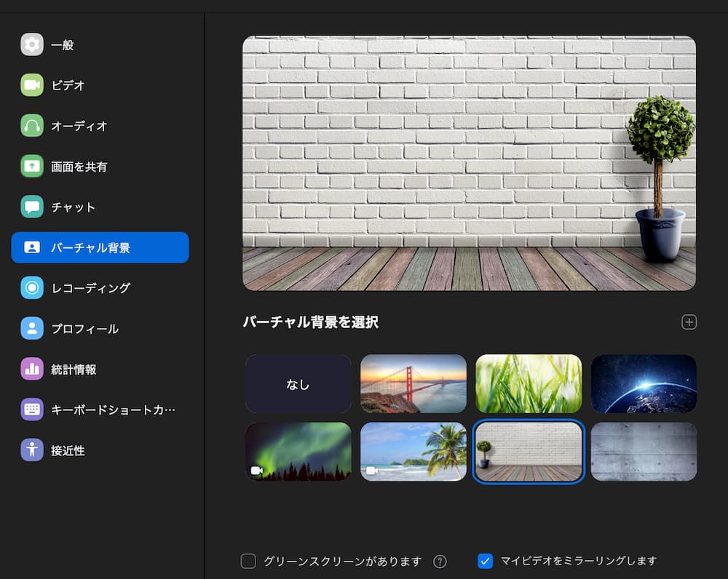The height and width of the screenshot is (579, 728).
Task: Choose the Golden Gate Bridge background
Action: pyautogui.click(x=414, y=383)
